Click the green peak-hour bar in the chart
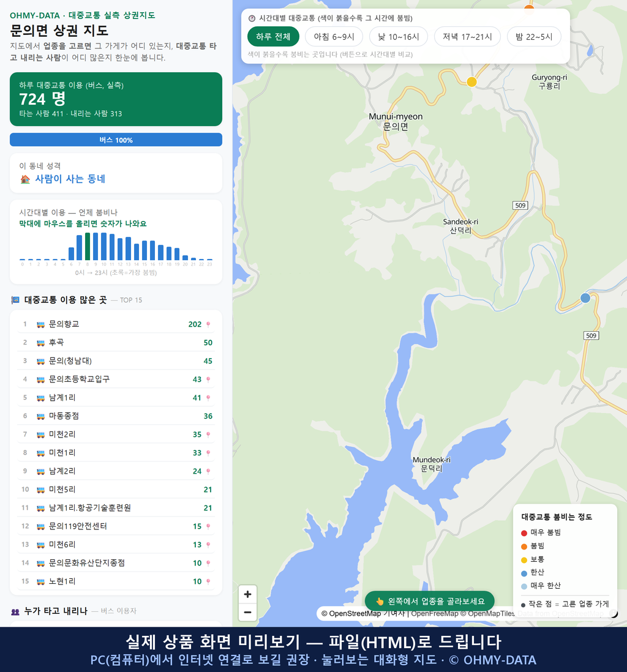Viewport: 627px width, 672px height. point(88,247)
